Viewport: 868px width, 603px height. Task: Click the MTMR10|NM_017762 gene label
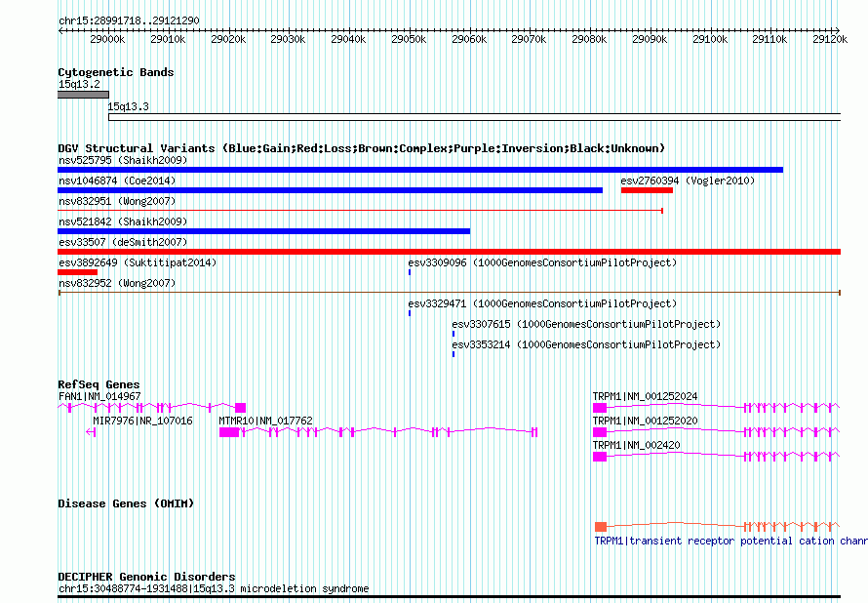tap(265, 421)
